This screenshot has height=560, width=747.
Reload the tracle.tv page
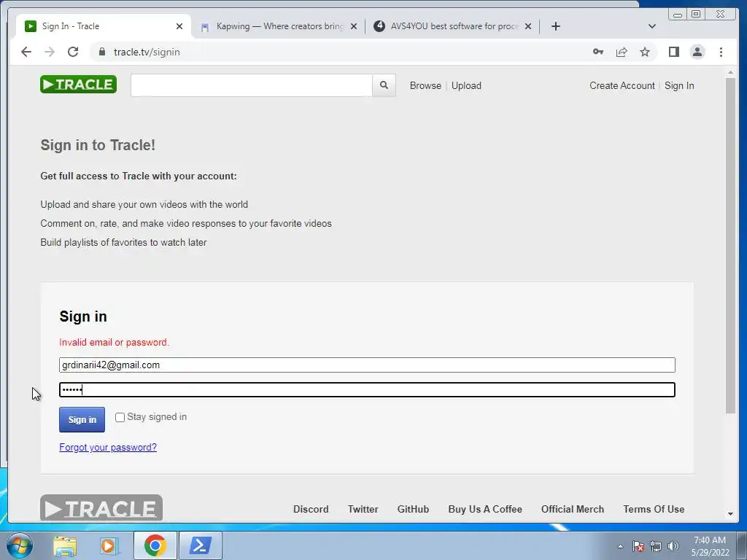(73, 52)
